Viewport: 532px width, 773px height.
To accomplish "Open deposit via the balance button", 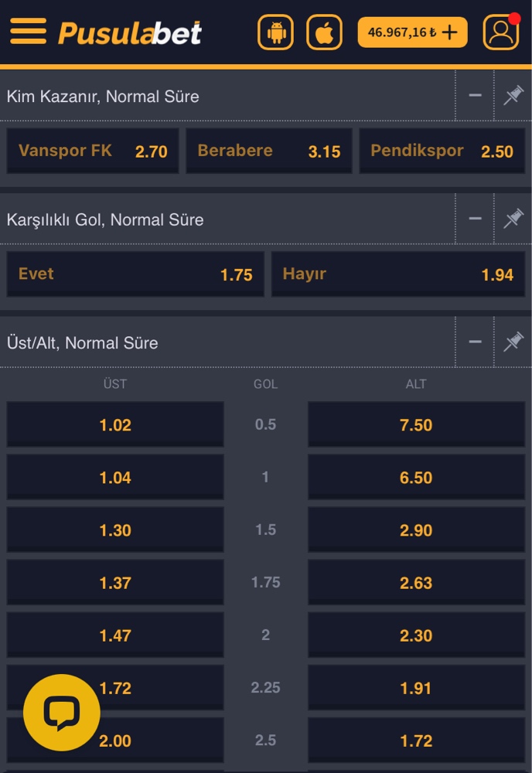I will click(x=412, y=32).
